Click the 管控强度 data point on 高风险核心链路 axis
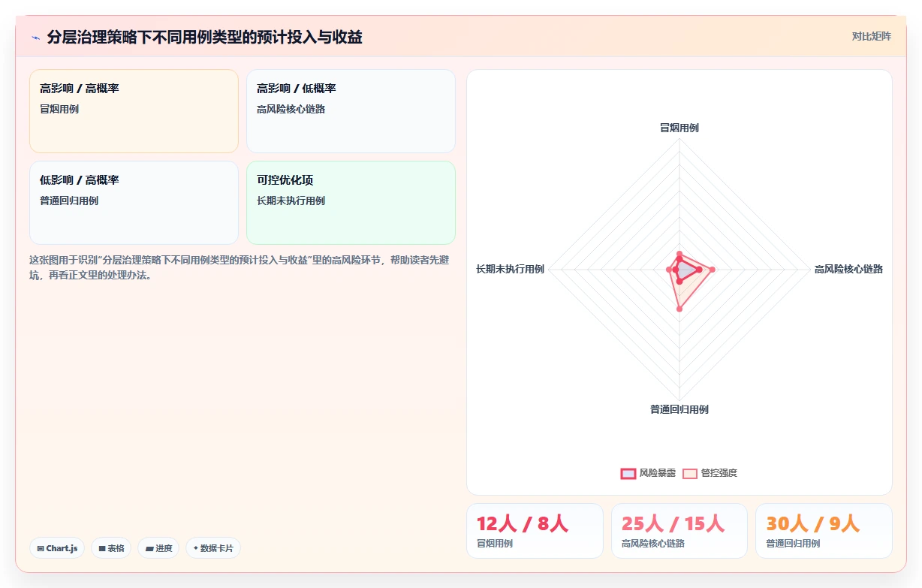This screenshot has width=922, height=588. pos(713,269)
